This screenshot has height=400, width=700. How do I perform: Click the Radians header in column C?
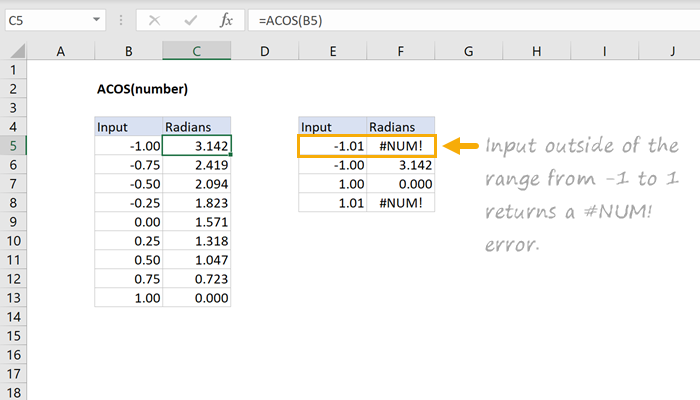pos(196,127)
